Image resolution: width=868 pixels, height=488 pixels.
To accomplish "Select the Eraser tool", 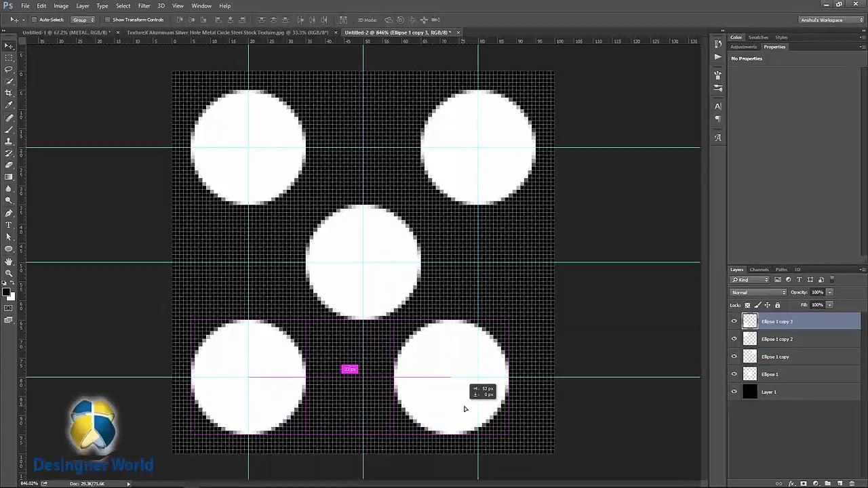I will (x=9, y=165).
